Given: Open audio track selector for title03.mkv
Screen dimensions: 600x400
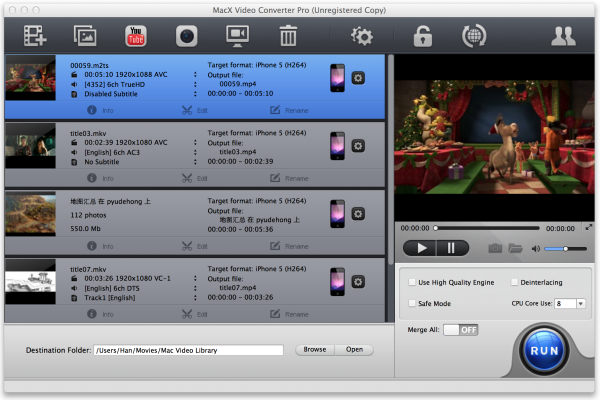Looking at the screenshot, I should [x=195, y=152].
